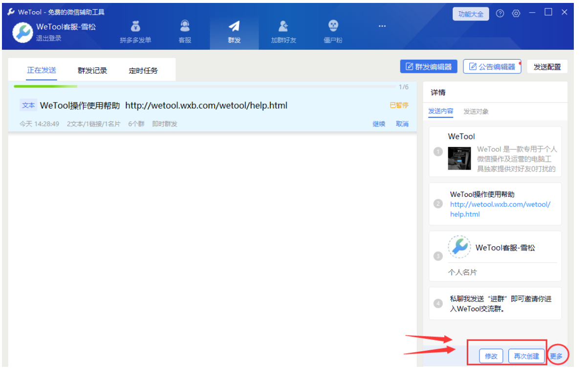This screenshot has width=588, height=382.
Task: Click the WeTool客服-雪松 name card avatar
Action: point(459,247)
